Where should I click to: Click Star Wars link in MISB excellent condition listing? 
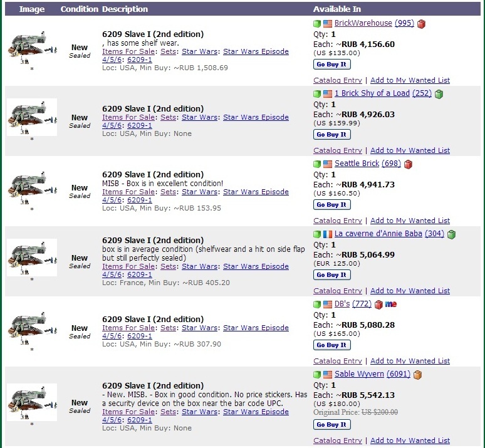click(199, 192)
